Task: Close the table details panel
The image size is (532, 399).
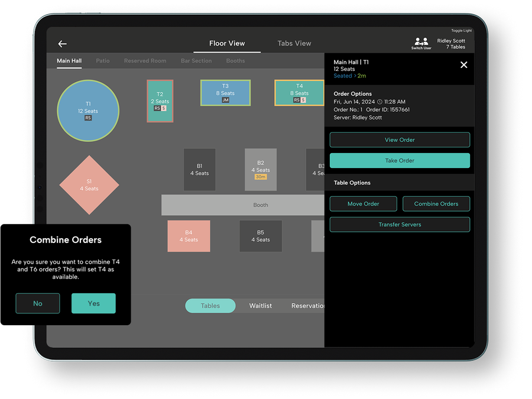Action: click(463, 65)
